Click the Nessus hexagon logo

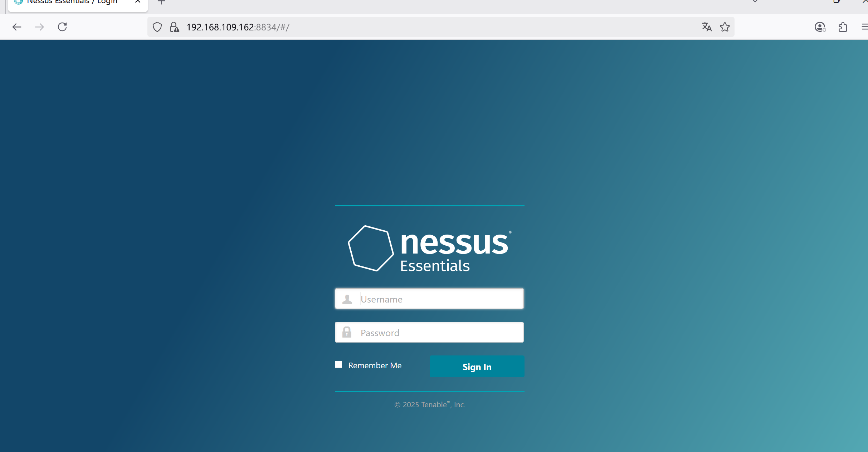point(371,248)
